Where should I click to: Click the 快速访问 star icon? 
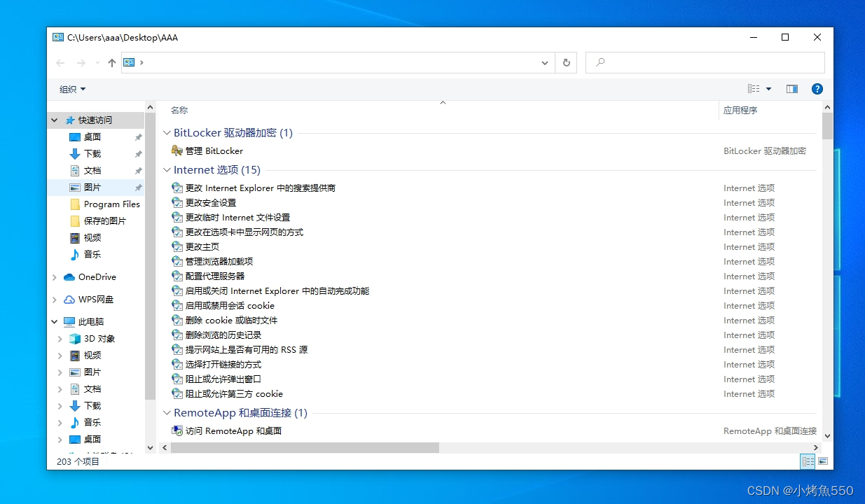click(69, 120)
